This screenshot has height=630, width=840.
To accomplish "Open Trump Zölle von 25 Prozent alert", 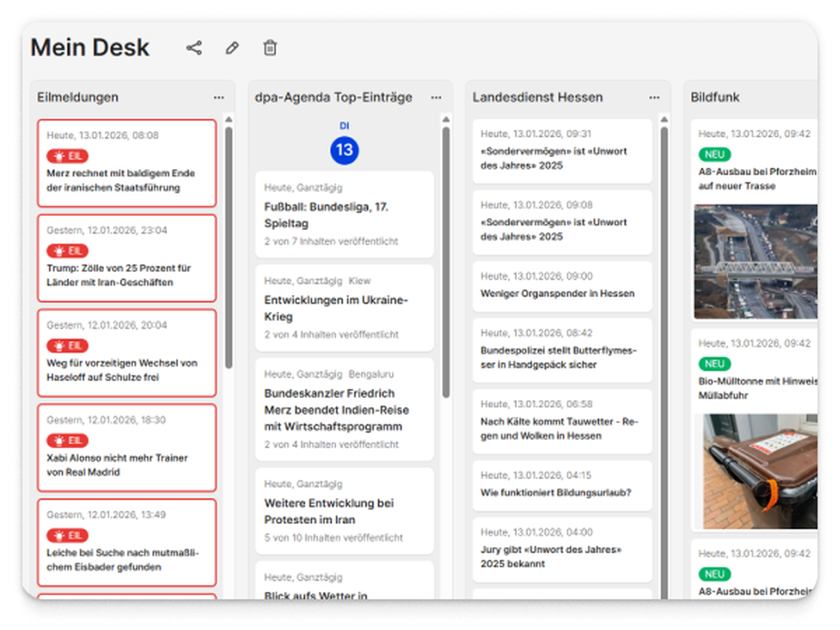I will point(119,275).
